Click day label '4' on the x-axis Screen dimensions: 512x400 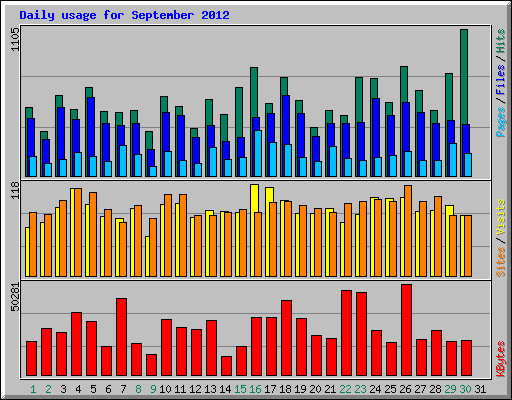[78, 389]
